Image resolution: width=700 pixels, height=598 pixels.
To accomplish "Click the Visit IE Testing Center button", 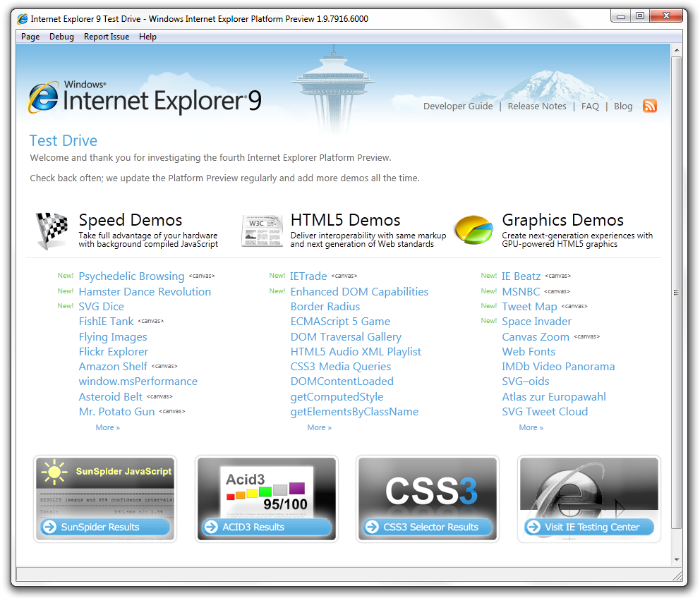I will 589,527.
